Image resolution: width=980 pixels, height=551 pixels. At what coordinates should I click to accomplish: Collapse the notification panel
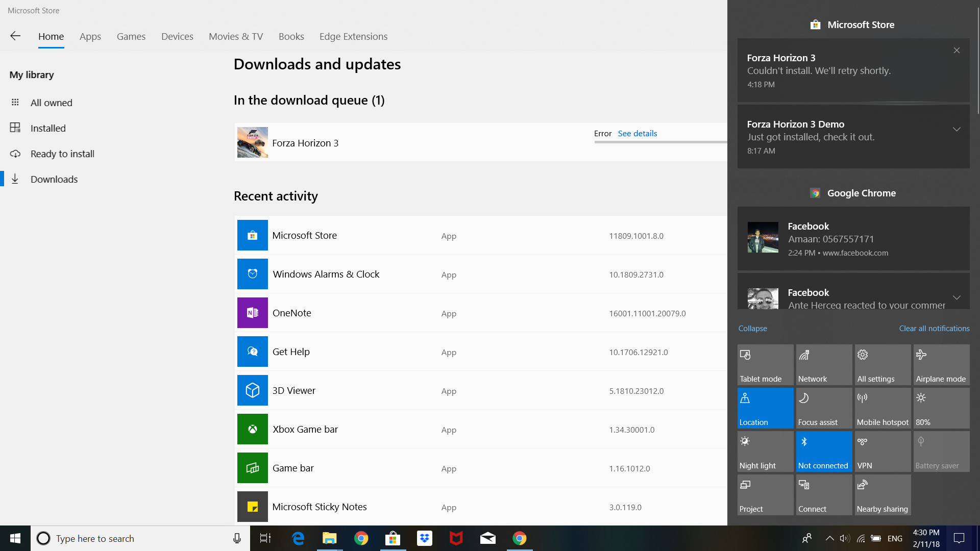[x=752, y=328]
